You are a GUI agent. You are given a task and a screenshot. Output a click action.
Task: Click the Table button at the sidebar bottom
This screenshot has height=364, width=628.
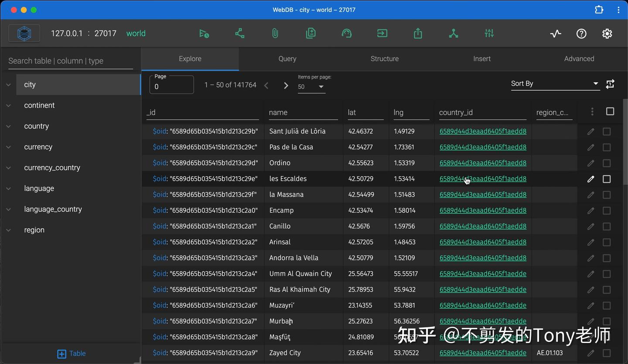pos(71,354)
